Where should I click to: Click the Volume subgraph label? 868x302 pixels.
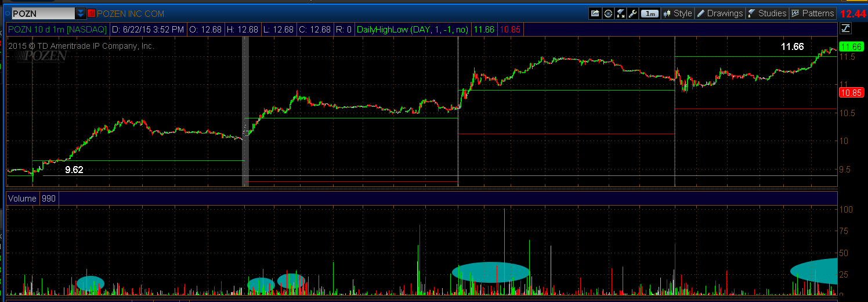(23, 199)
